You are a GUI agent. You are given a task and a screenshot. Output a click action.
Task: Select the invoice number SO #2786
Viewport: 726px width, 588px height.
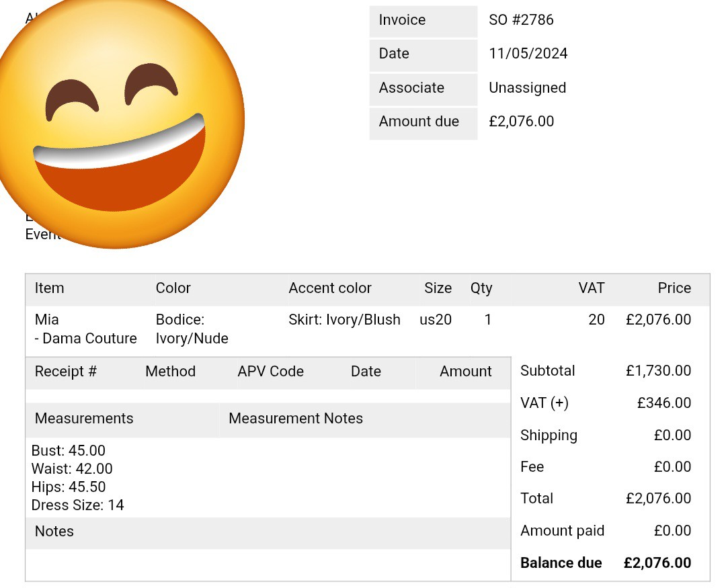pyautogui.click(x=521, y=20)
